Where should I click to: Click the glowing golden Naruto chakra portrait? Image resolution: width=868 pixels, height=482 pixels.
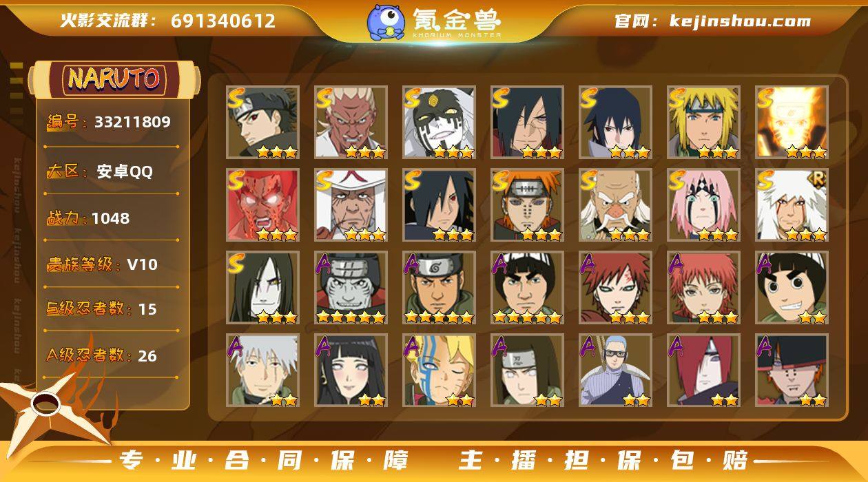coord(792,122)
